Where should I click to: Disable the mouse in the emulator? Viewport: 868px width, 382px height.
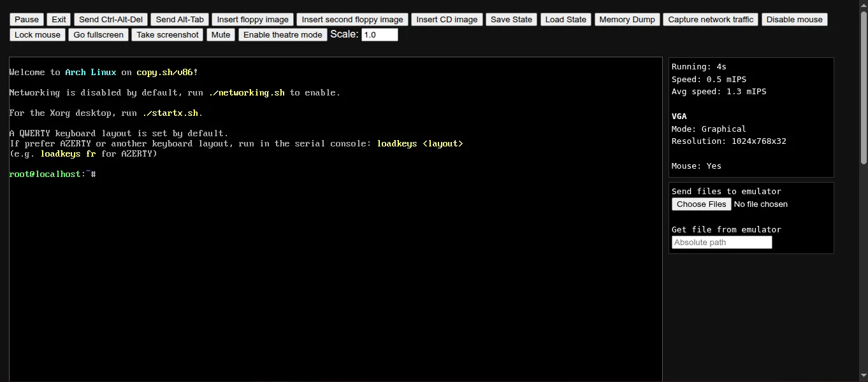click(795, 20)
